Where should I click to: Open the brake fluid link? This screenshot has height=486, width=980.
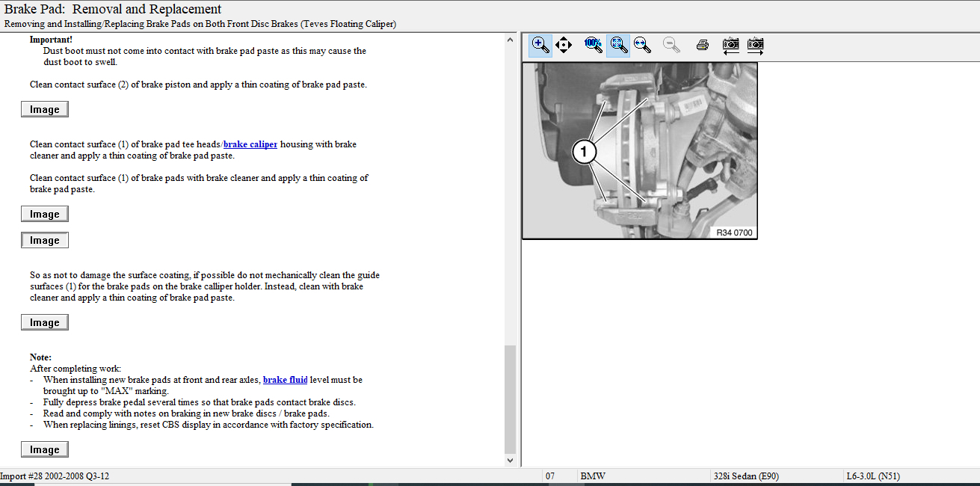point(285,380)
